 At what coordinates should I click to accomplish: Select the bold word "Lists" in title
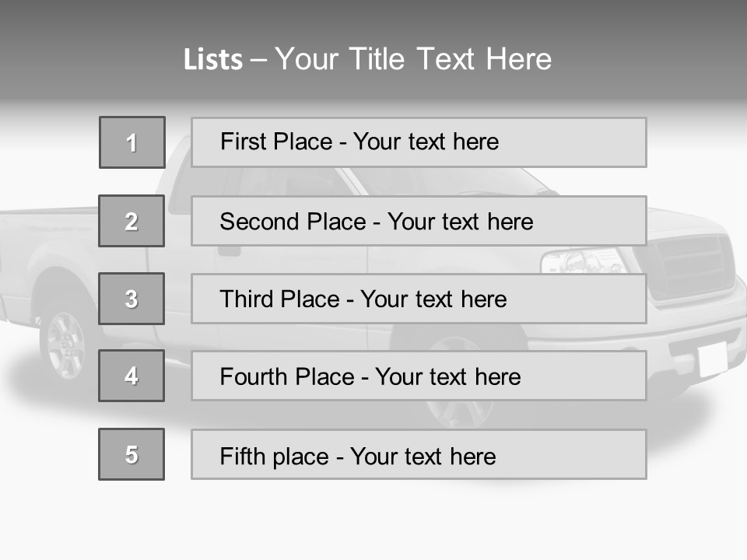click(212, 60)
